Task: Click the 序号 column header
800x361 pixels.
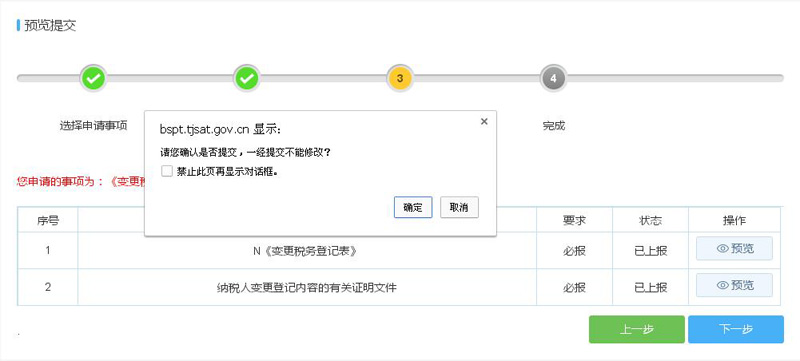Action: 47,220
